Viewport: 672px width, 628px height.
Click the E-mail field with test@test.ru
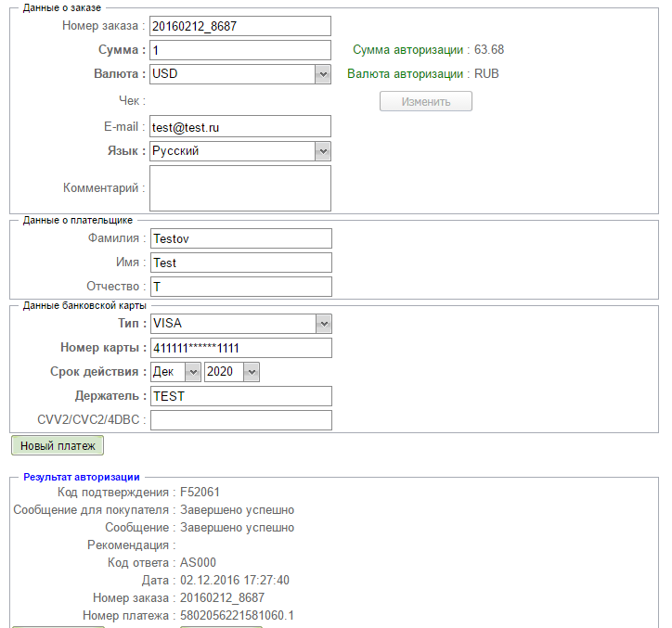coord(239,126)
